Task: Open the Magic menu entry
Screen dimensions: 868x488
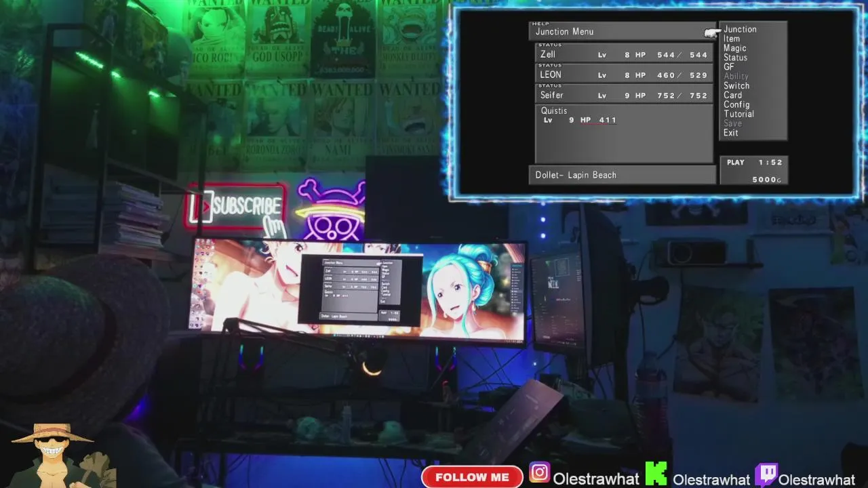Action: point(734,48)
